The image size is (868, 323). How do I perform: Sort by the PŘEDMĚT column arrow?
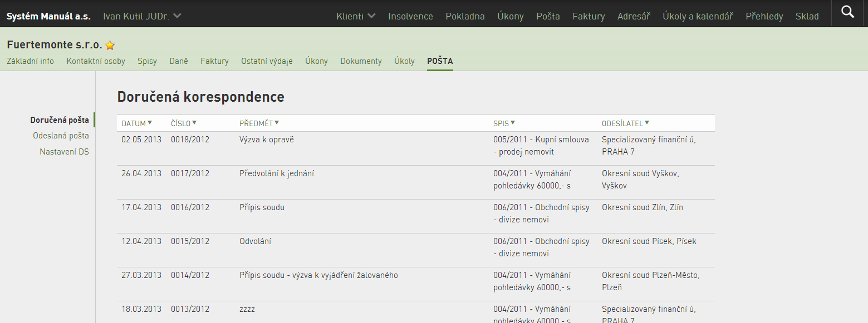click(x=277, y=123)
